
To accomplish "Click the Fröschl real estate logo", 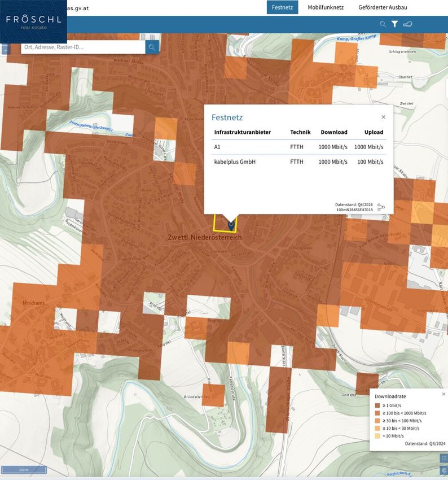I will click(x=33, y=21).
